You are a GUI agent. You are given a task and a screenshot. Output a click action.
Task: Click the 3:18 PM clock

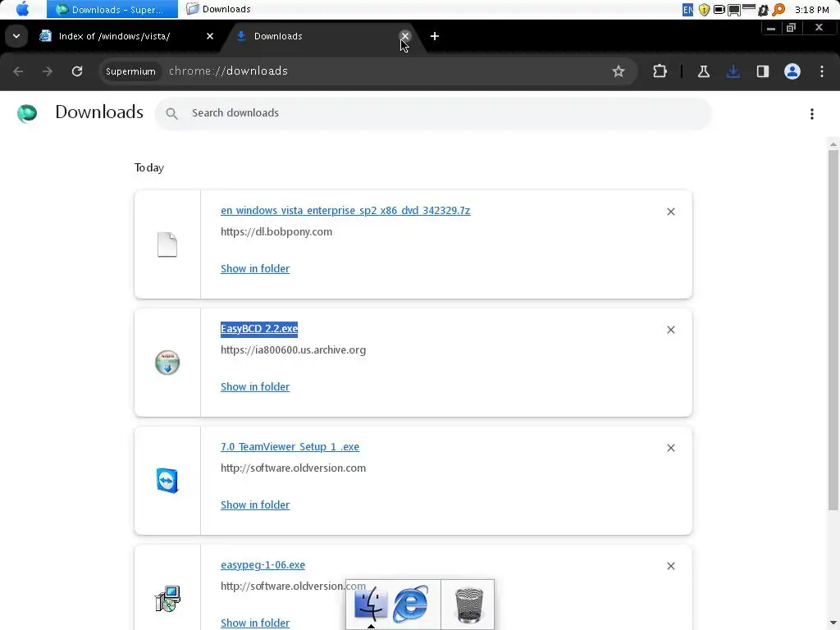[x=812, y=10]
